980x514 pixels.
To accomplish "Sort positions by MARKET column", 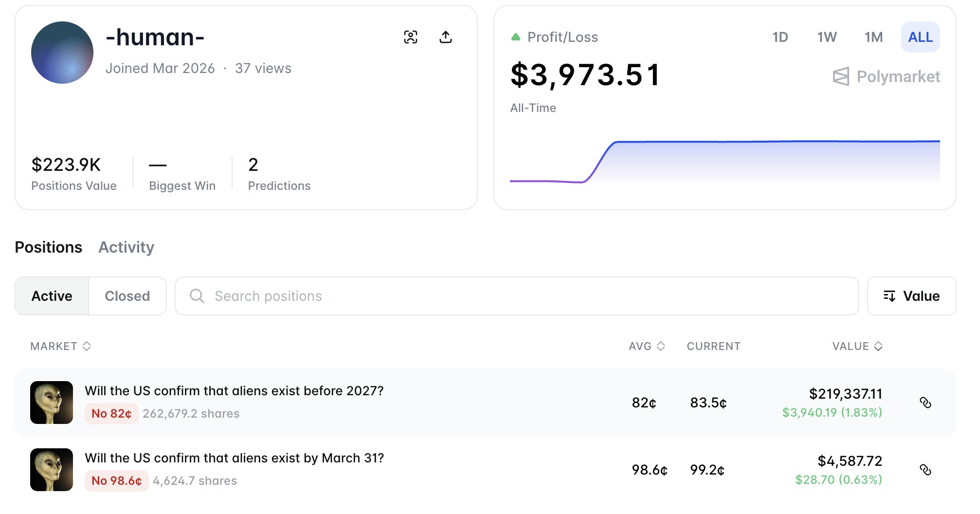I will (60, 346).
